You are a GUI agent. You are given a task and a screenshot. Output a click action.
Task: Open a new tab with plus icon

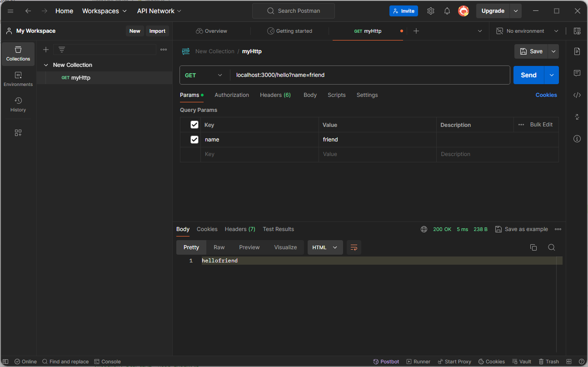[416, 31]
